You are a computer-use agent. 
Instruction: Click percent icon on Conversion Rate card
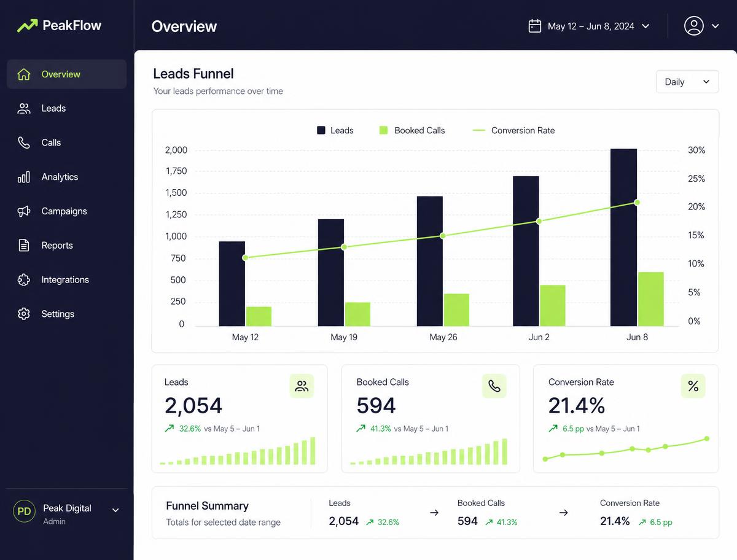point(693,386)
